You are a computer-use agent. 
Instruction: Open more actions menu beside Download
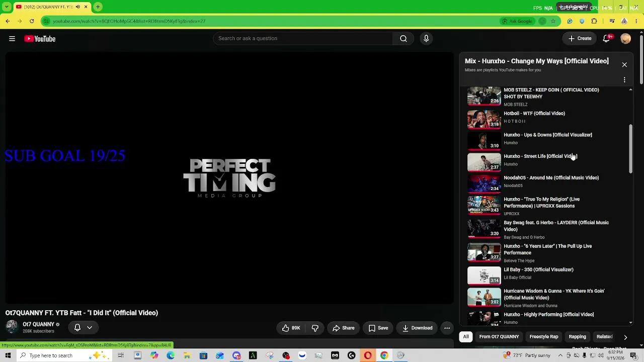pos(447,328)
